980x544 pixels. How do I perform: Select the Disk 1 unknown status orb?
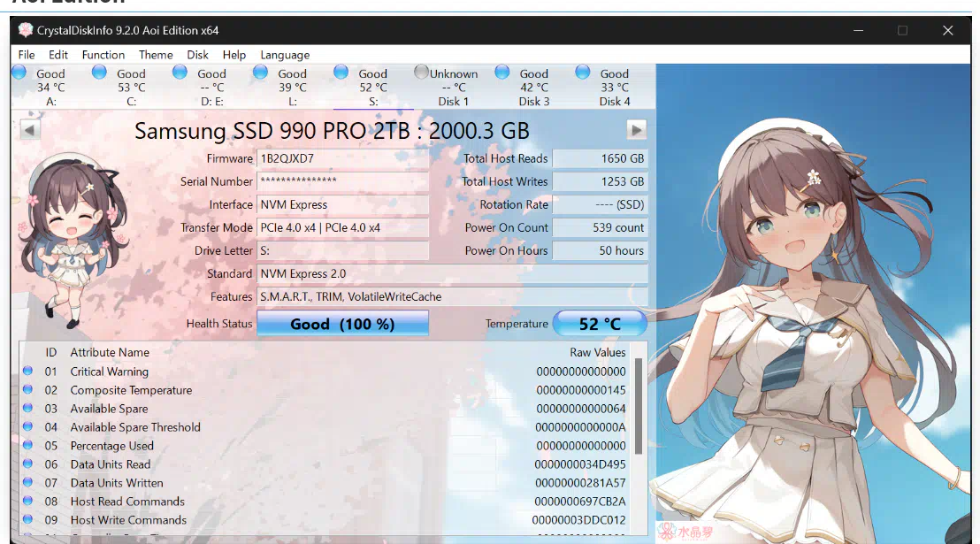click(x=422, y=72)
